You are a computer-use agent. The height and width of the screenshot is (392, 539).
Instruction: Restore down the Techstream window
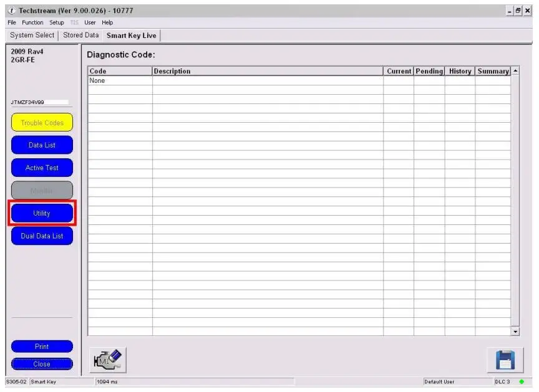[518, 11]
